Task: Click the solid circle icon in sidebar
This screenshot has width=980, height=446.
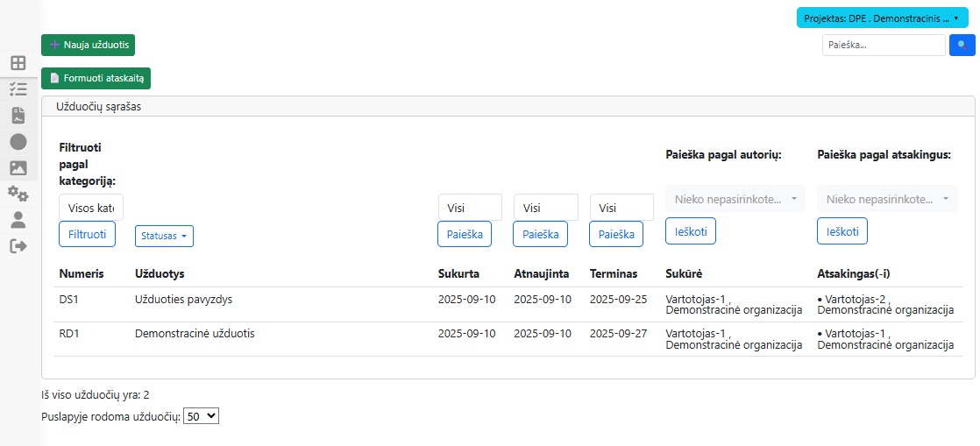Action: click(18, 141)
